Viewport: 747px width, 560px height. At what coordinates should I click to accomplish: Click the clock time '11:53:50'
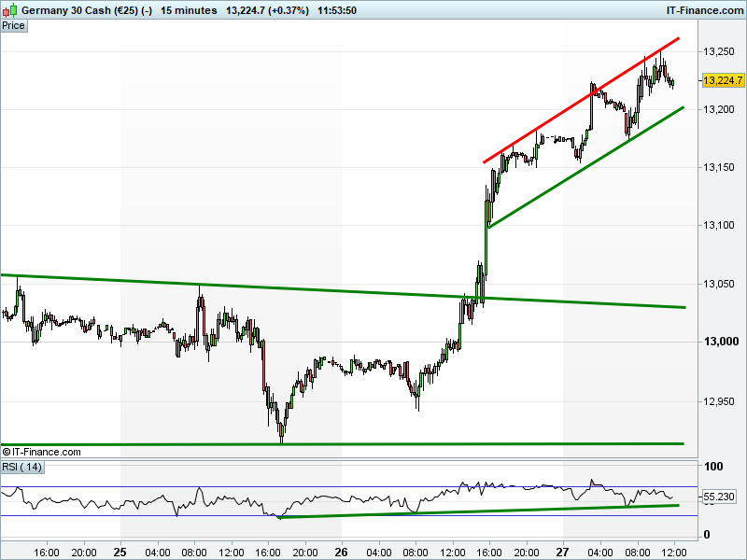(x=337, y=10)
